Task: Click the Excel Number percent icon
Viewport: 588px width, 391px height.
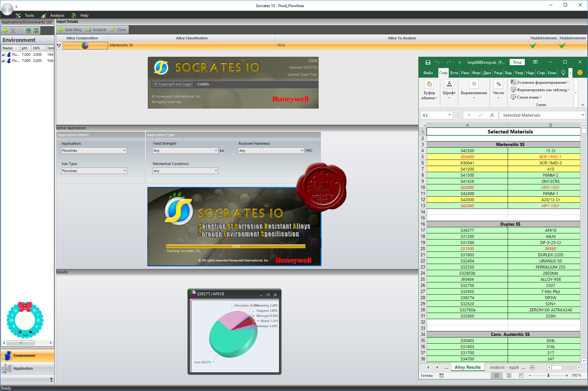Action: (x=499, y=84)
